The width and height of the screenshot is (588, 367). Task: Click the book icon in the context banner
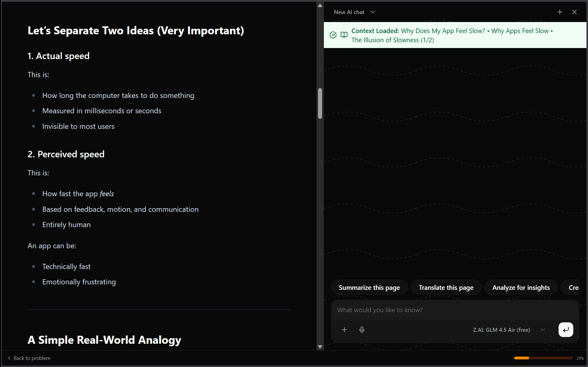point(344,35)
